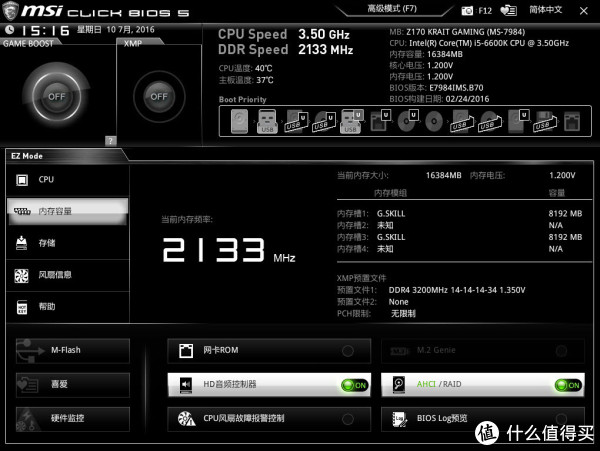Open the 存储 storage section
The image size is (600, 451).
point(65,243)
